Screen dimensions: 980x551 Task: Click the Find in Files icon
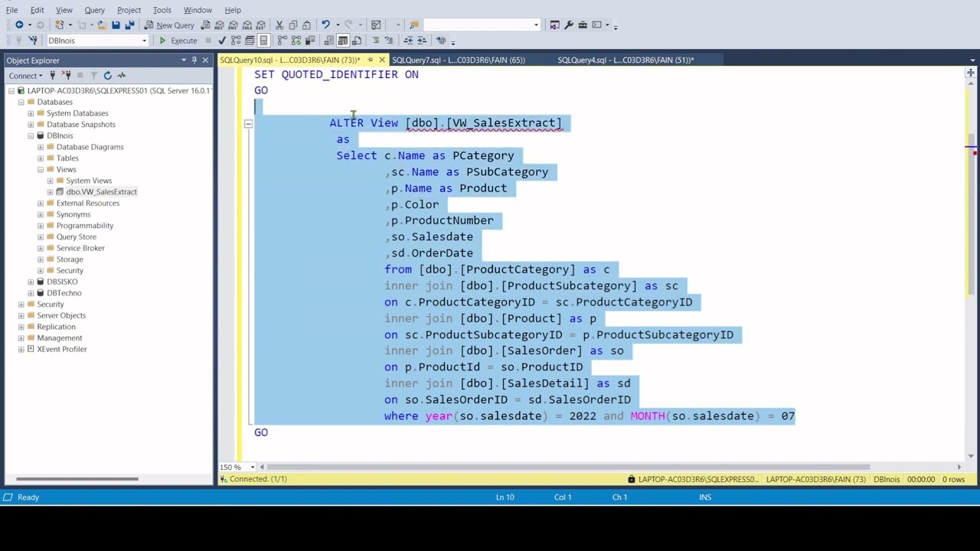414,24
